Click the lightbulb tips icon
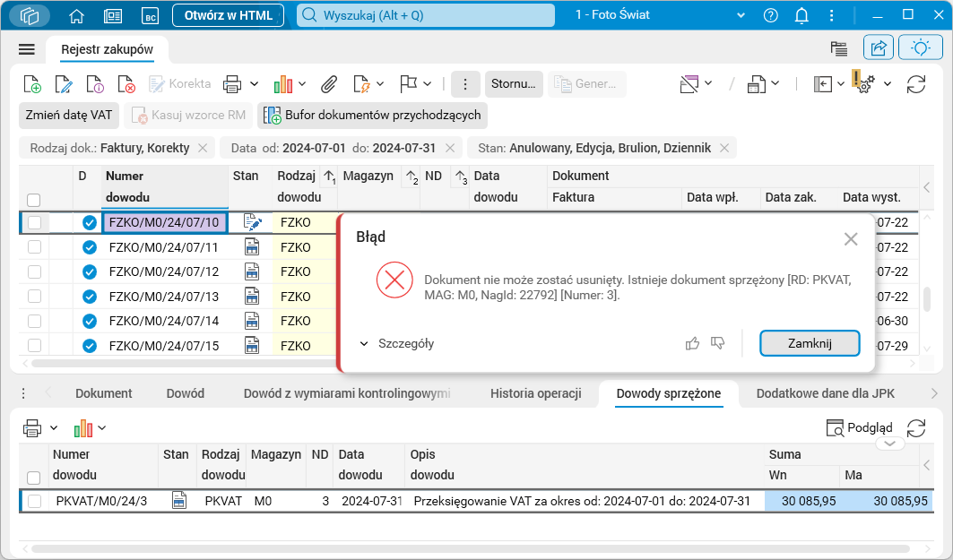The height and width of the screenshot is (560, 953). coord(920,48)
